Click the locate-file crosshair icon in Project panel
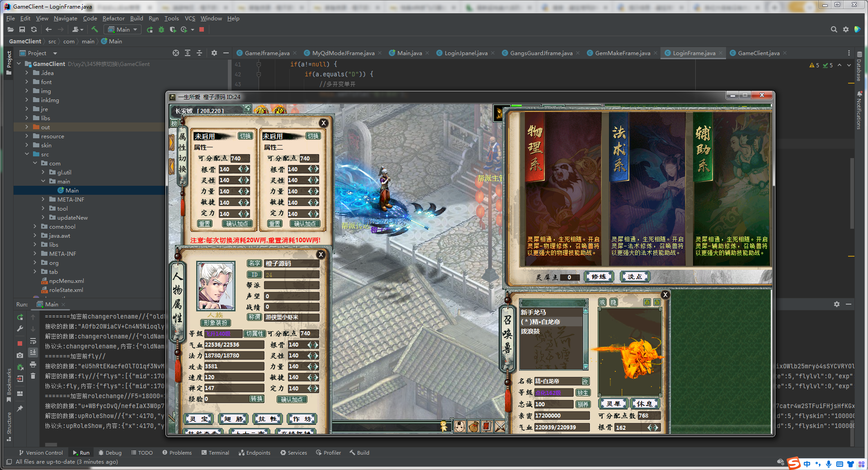This screenshot has width=868, height=470. click(x=176, y=53)
